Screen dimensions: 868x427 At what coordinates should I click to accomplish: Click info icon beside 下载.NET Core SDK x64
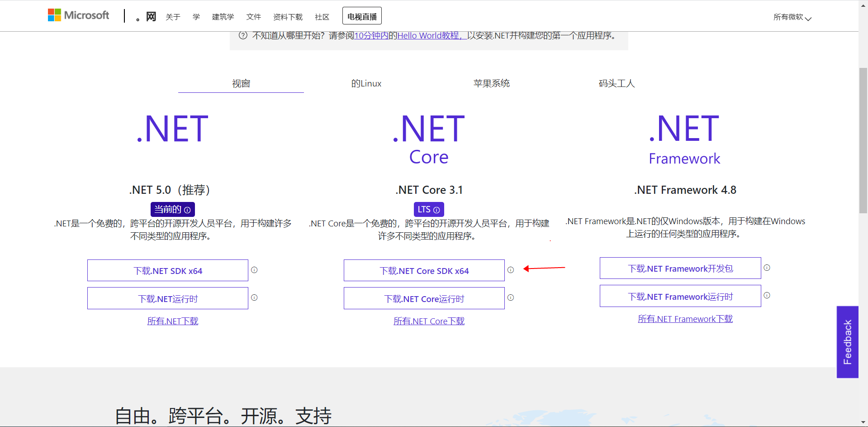point(510,270)
